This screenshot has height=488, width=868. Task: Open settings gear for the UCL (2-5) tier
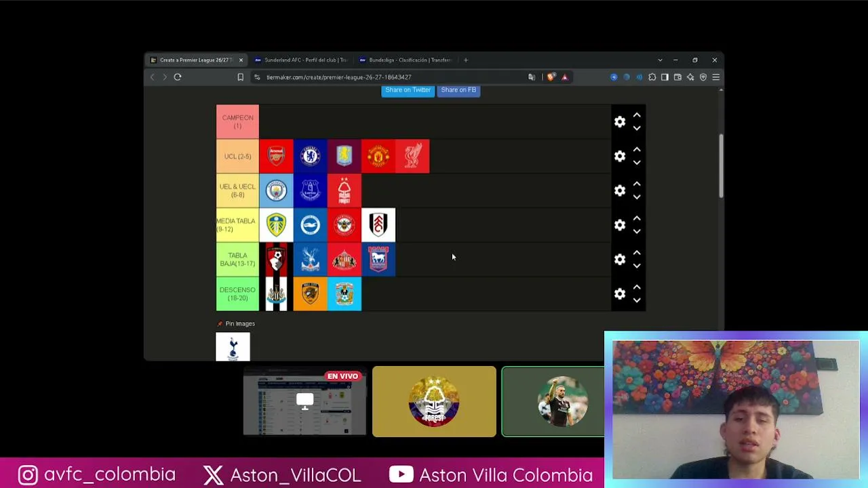pyautogui.click(x=620, y=156)
